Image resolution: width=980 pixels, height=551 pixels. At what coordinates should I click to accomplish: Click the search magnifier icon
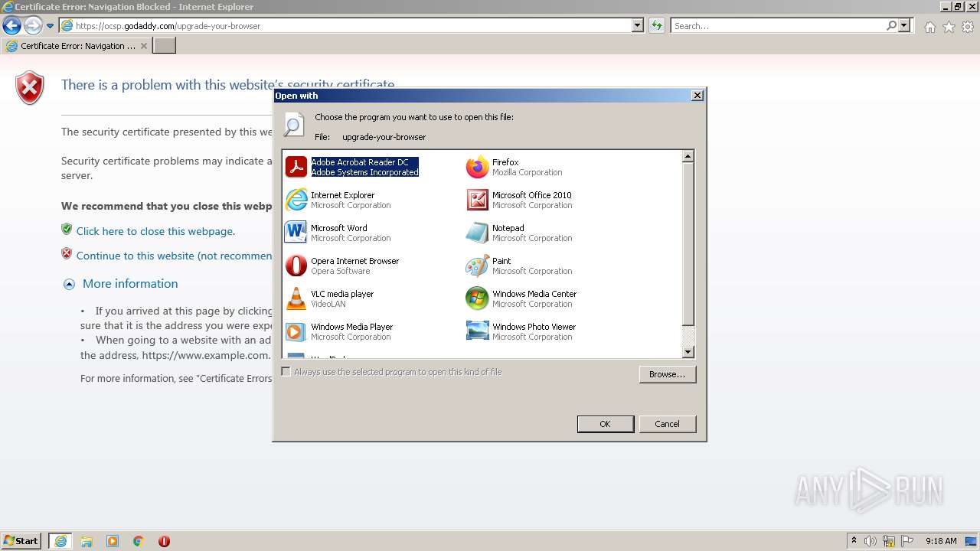click(891, 25)
